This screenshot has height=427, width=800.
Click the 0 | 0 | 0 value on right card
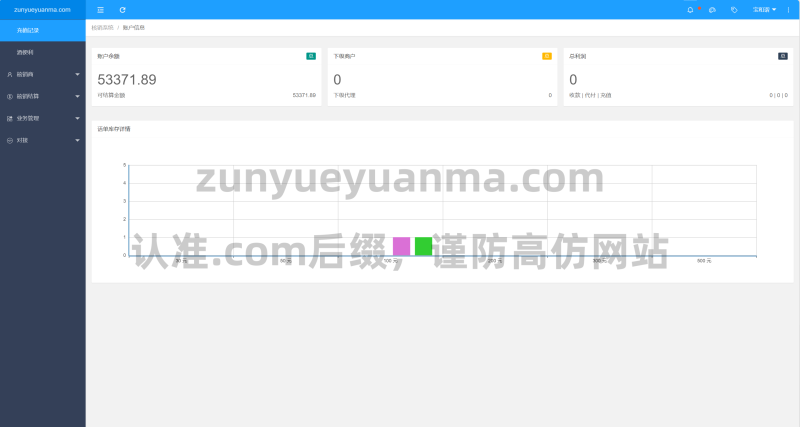tap(779, 95)
